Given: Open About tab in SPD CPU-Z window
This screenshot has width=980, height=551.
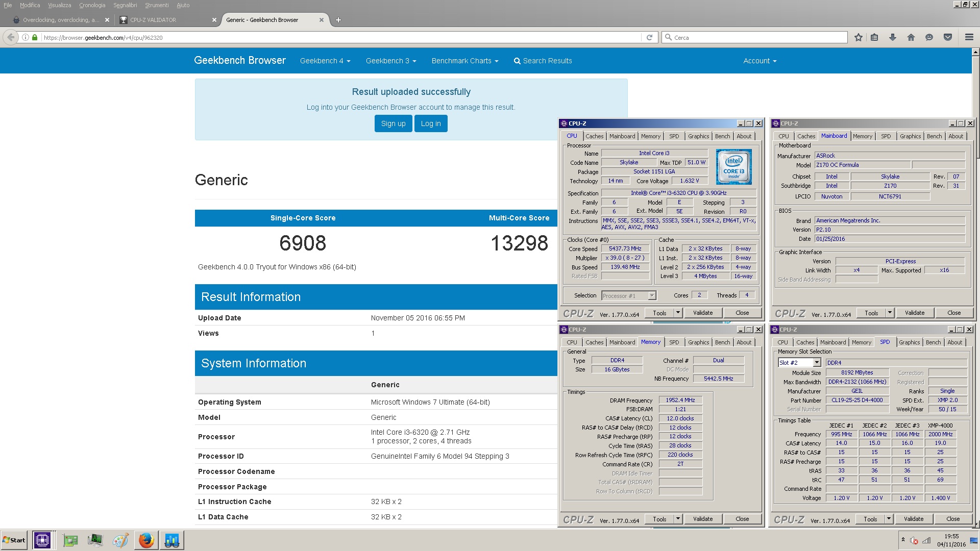Looking at the screenshot, I should (x=954, y=342).
